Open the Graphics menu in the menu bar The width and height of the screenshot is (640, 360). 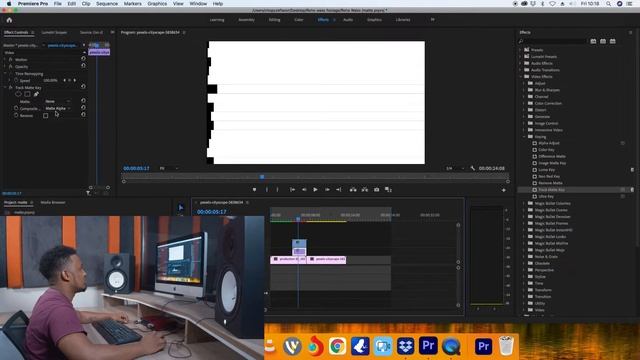[x=157, y=4]
